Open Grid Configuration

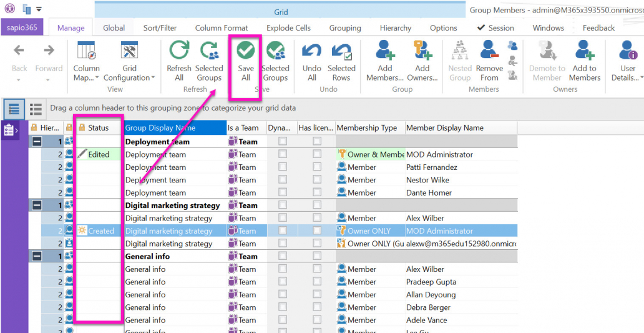pyautogui.click(x=129, y=62)
